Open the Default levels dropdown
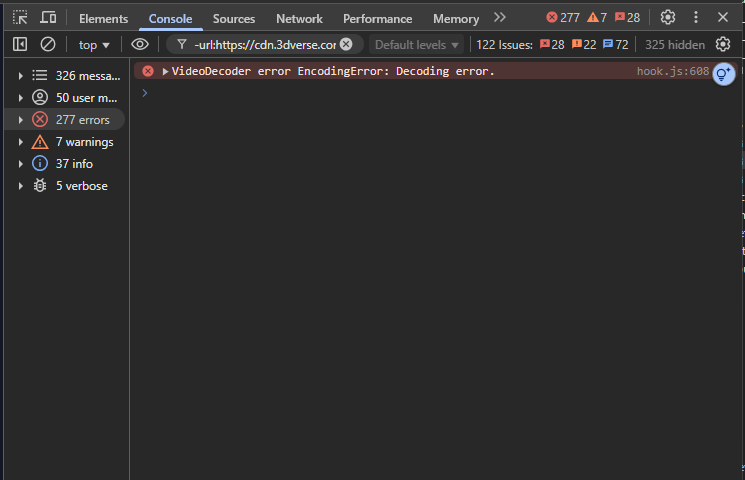Viewport: 745px width, 480px height. [416, 45]
